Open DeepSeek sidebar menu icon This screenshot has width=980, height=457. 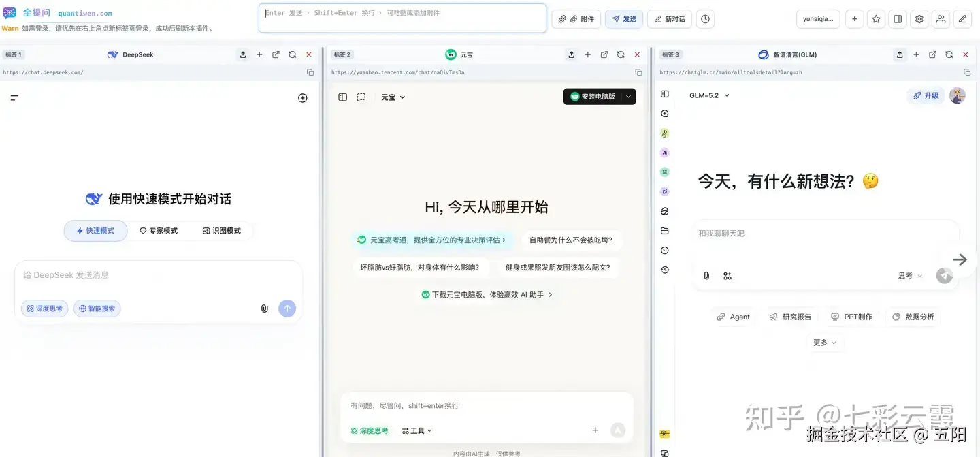click(14, 98)
